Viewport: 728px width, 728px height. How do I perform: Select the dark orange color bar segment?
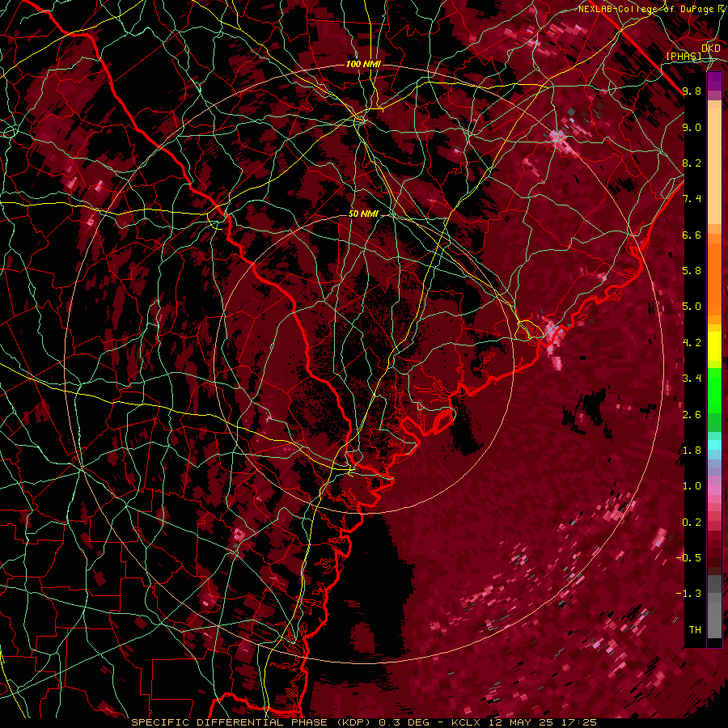tap(714, 279)
